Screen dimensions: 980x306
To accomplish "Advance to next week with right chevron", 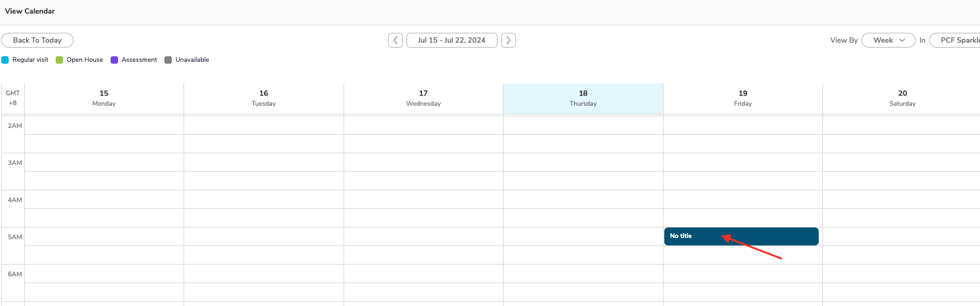I will click(509, 40).
